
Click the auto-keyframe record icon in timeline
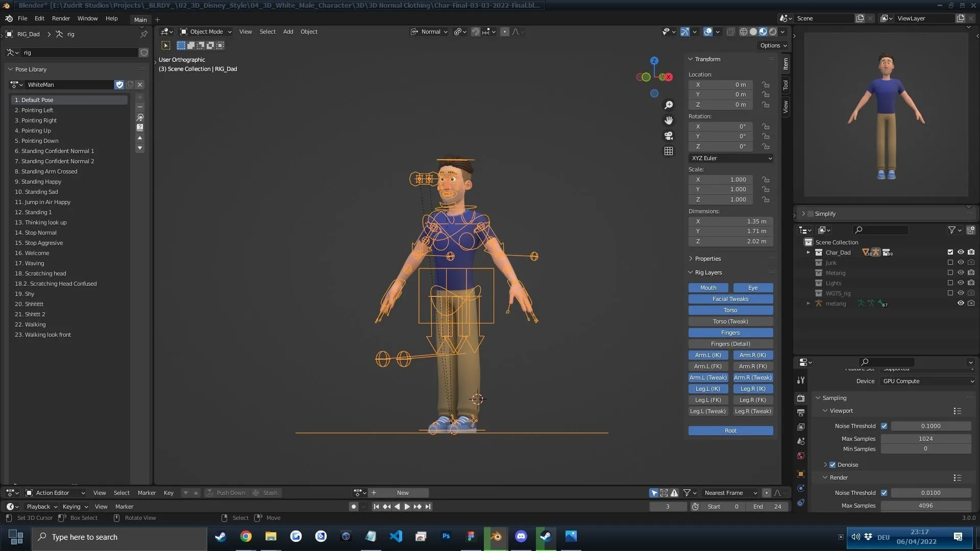coord(353,507)
